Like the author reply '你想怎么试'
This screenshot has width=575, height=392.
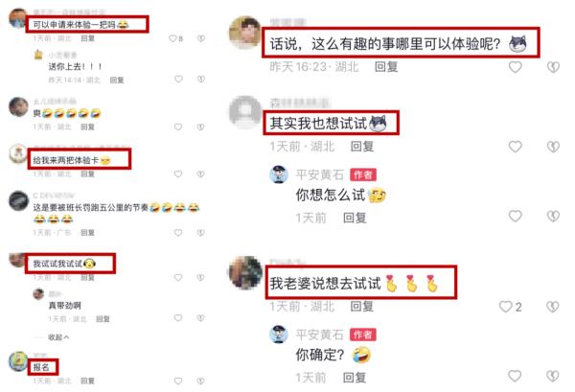tap(515, 216)
